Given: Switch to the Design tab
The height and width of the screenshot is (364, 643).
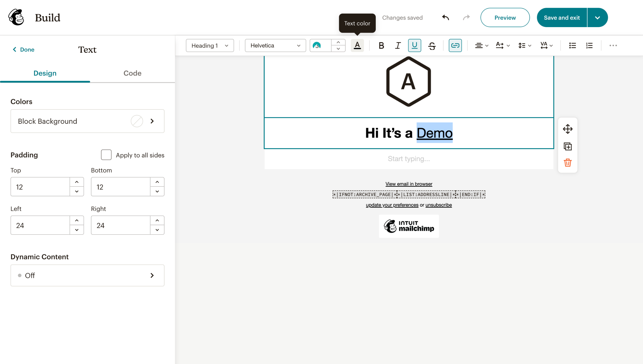Looking at the screenshot, I should pos(45,73).
